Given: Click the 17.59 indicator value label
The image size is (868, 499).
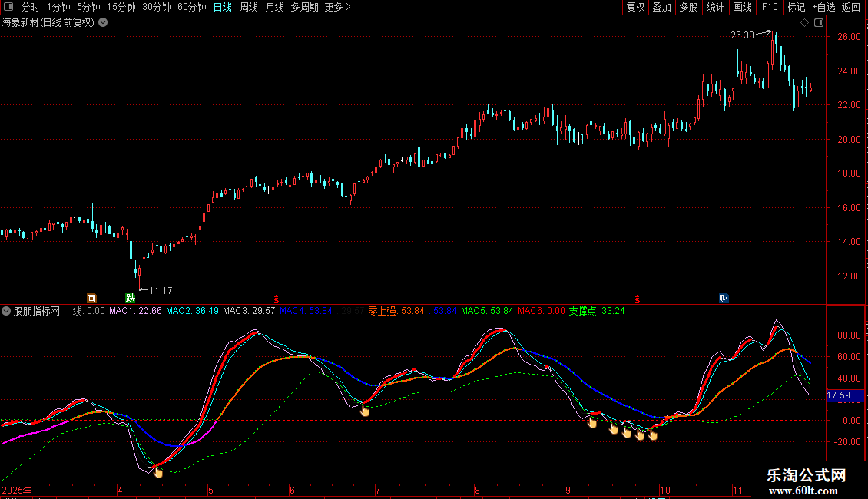Looking at the screenshot, I should [839, 395].
